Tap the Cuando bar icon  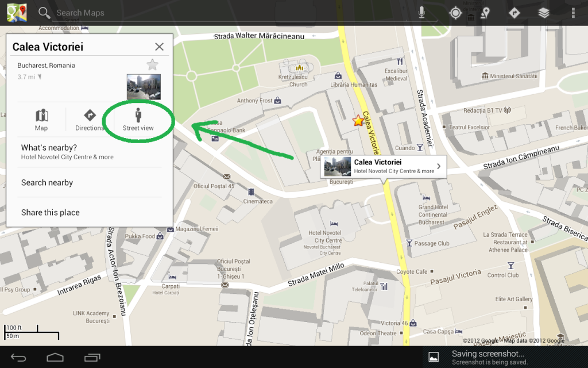tap(420, 148)
